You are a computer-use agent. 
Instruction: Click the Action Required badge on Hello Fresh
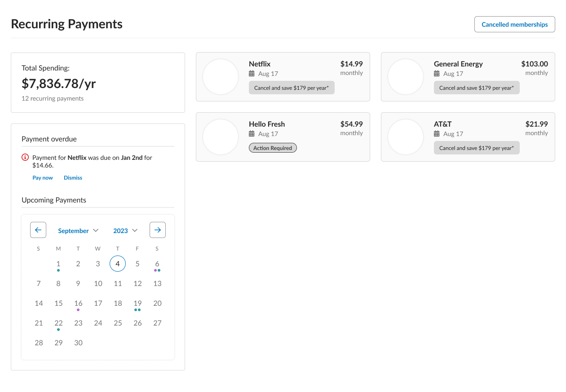(x=273, y=148)
